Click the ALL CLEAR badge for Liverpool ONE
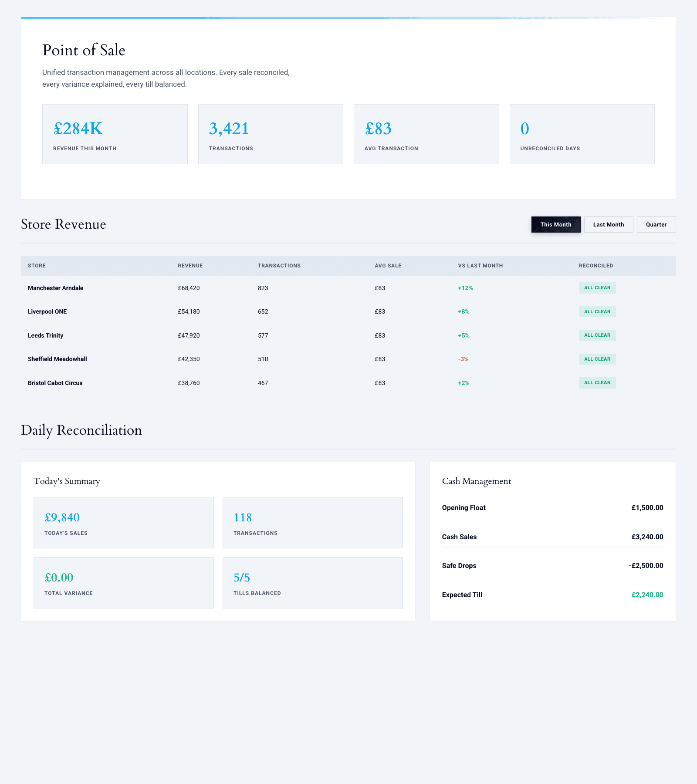This screenshot has width=697, height=784. coord(597,311)
